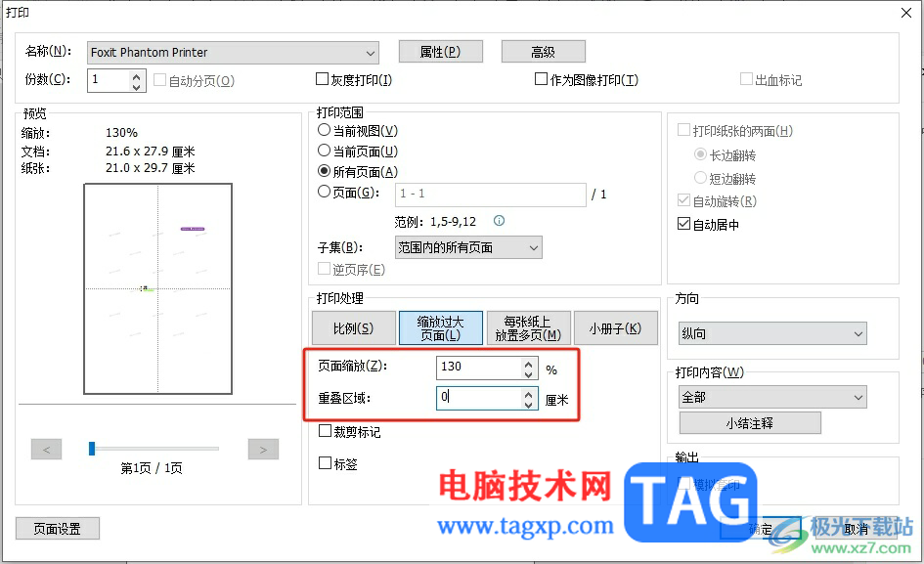
Task: Enable labels checkbox
Action: coord(325,463)
